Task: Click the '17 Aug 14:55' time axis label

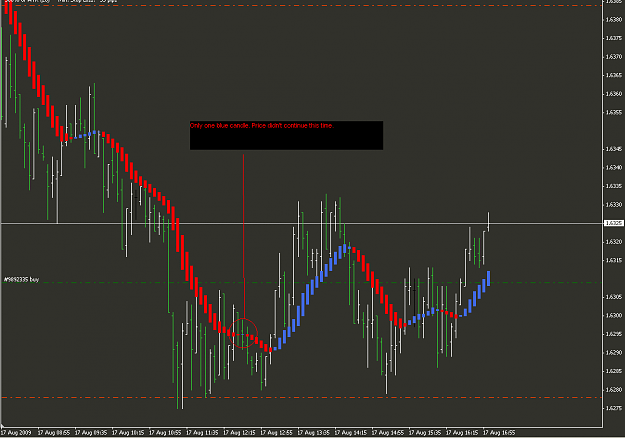Action: tap(387, 433)
